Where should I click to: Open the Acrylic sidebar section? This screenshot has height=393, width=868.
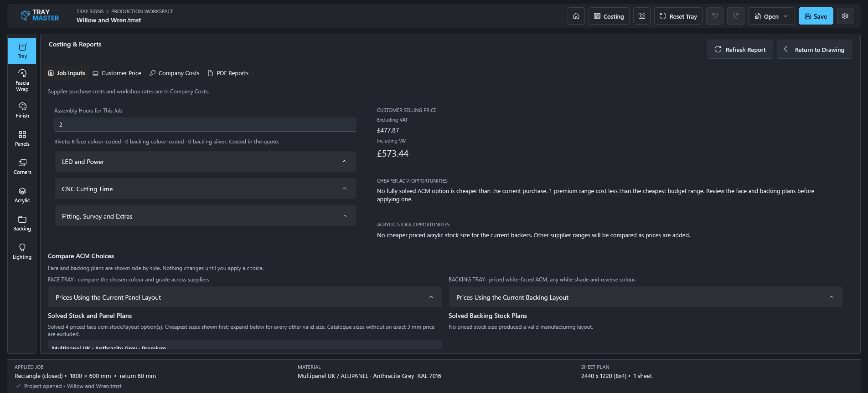pos(22,195)
